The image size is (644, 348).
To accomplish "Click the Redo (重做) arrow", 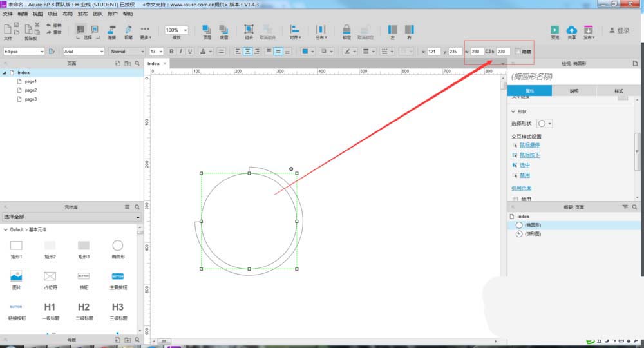I will click(x=48, y=32).
